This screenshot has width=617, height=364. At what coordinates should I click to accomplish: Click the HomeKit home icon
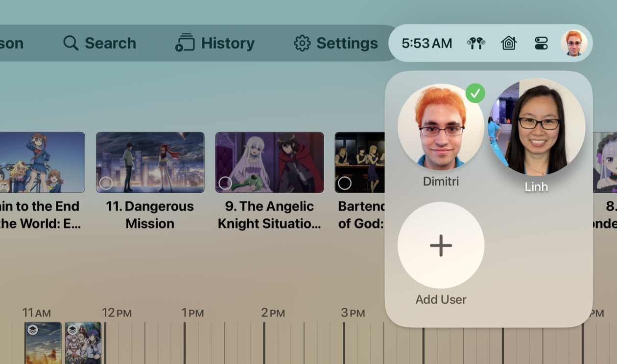click(x=508, y=43)
